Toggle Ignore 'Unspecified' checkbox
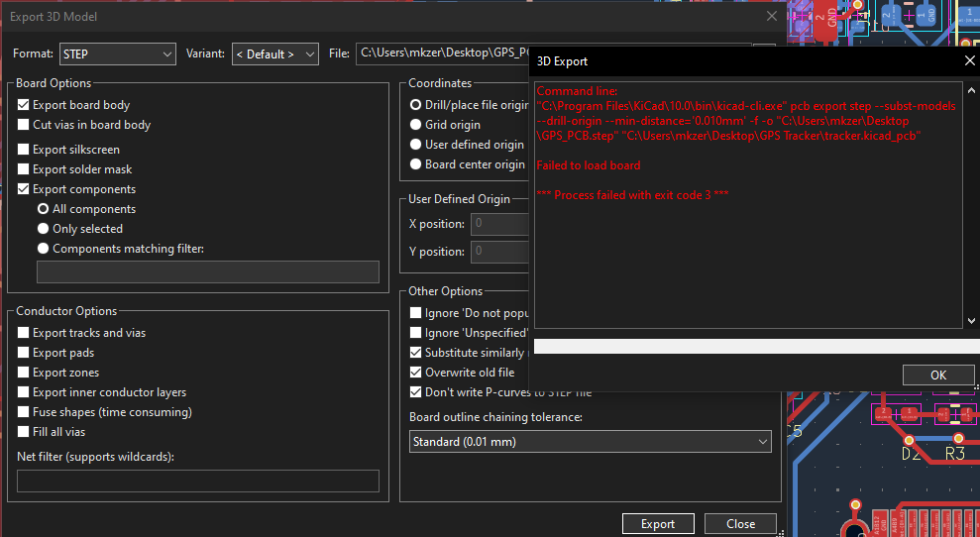 point(415,333)
